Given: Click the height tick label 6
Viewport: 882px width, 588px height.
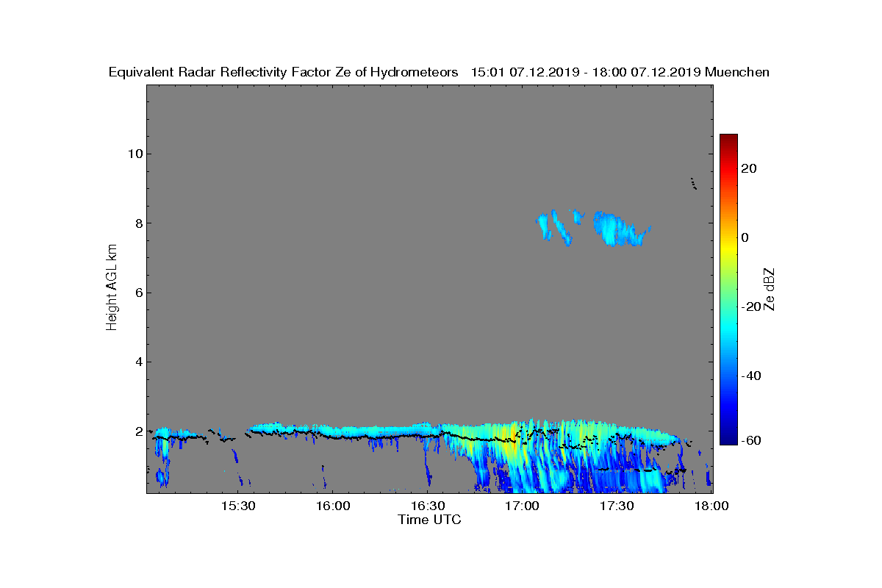Looking at the screenshot, I should pos(137,293).
